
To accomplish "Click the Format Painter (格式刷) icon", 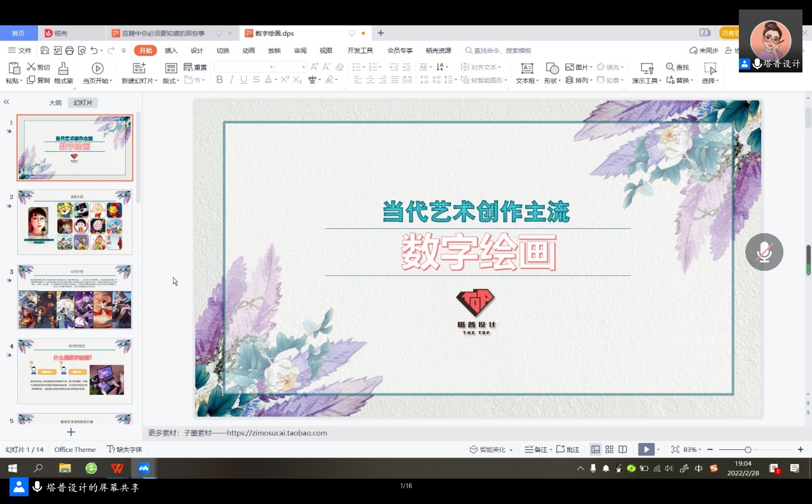I will (x=63, y=69).
